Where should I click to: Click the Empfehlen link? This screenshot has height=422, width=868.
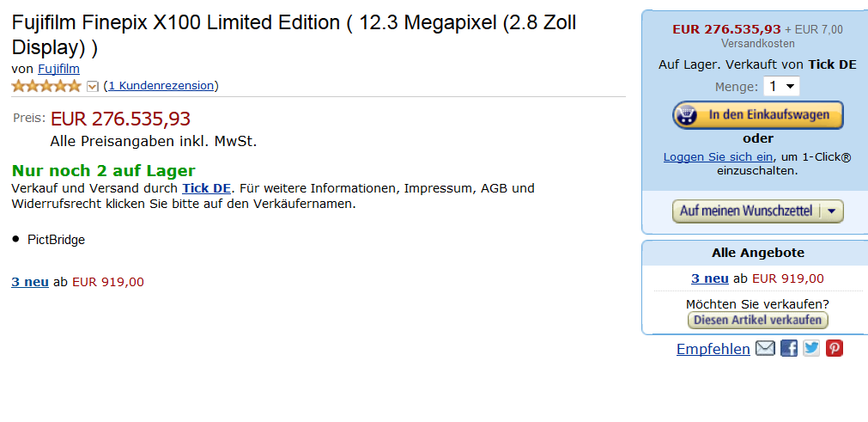(713, 350)
